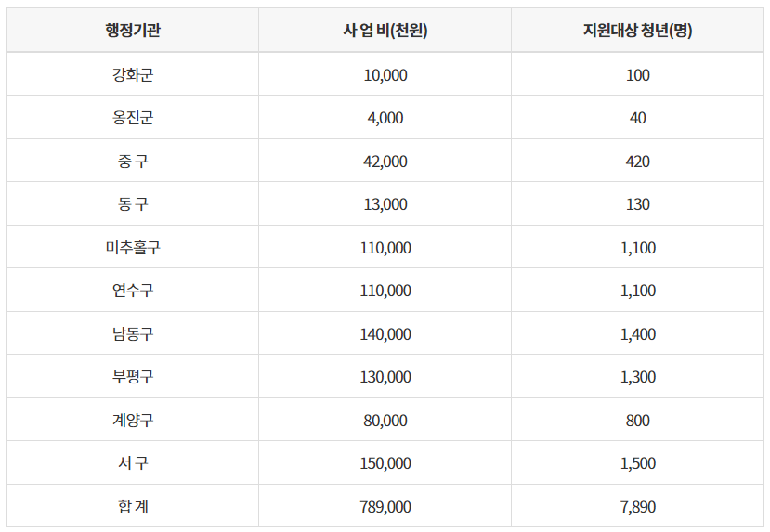This screenshot has width=770, height=532.
Task: Click the 4,000 budget value for 옹진군
Action: pos(385,118)
